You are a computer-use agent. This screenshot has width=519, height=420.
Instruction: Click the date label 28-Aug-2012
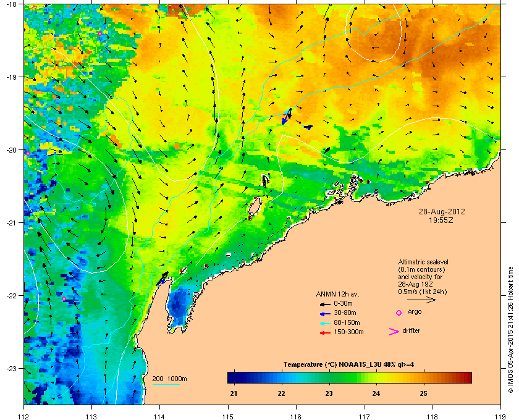point(442,212)
